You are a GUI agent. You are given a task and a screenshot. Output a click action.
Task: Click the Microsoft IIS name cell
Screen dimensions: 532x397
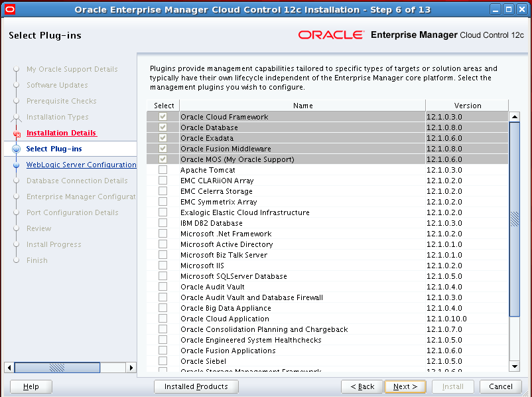pos(302,266)
